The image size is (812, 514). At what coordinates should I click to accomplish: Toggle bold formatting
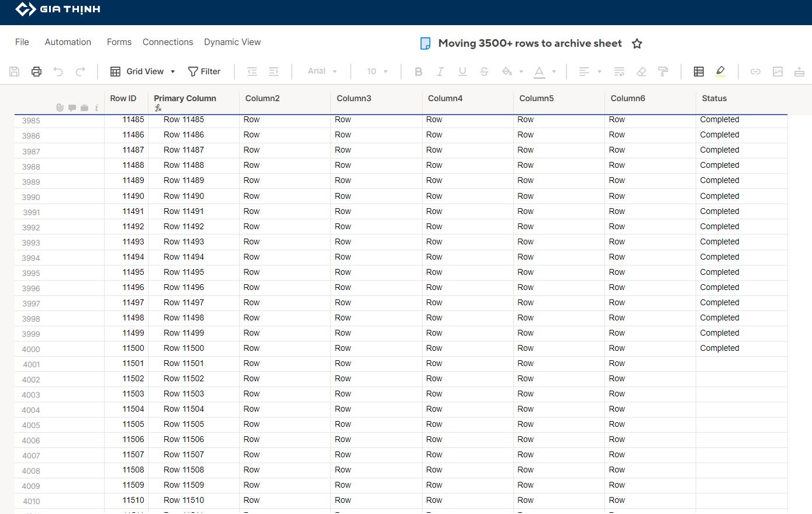[419, 71]
